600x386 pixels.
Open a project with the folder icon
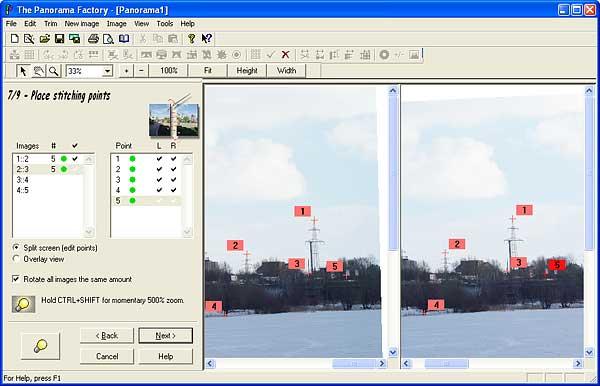tap(44, 39)
